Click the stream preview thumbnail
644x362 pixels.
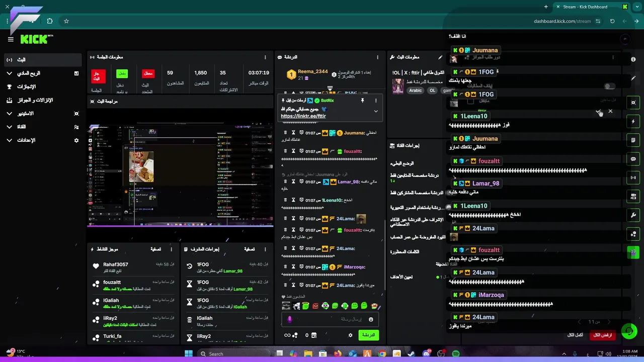pyautogui.click(x=180, y=174)
